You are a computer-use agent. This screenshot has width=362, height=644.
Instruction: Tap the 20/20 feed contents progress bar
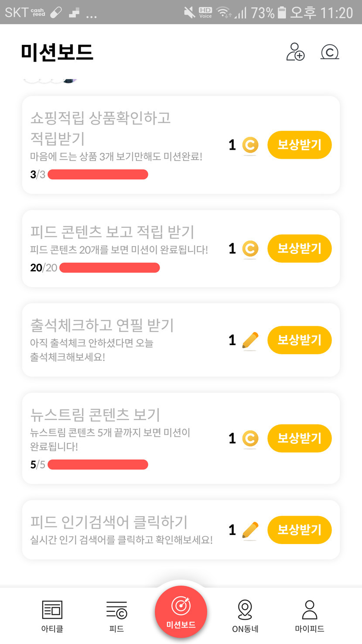109,268
